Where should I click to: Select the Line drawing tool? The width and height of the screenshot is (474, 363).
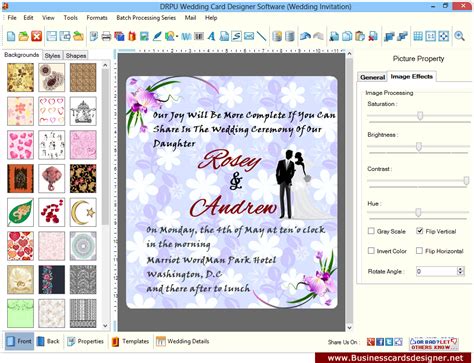[x=262, y=36]
